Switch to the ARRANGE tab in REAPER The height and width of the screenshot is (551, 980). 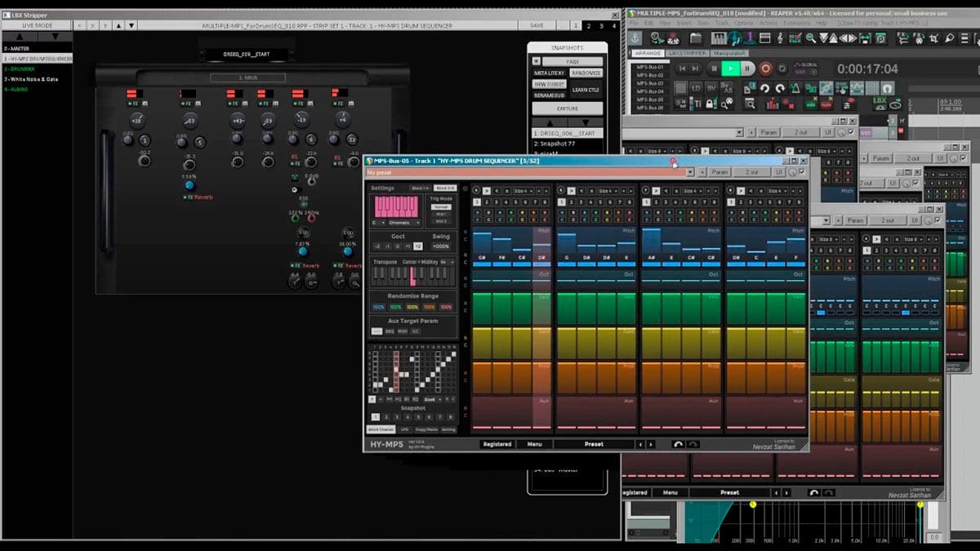[x=647, y=53]
